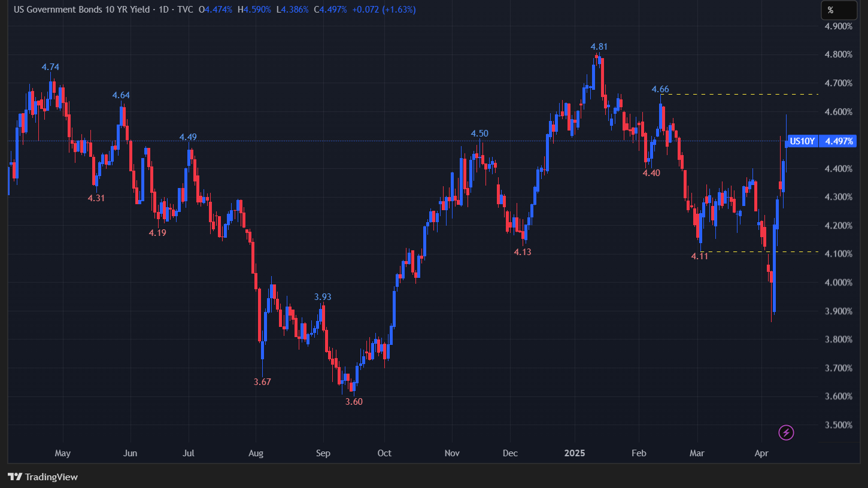Viewport: 868px width, 488px height.
Task: Click the change value +0.072 (+1.63%)
Action: click(x=383, y=10)
